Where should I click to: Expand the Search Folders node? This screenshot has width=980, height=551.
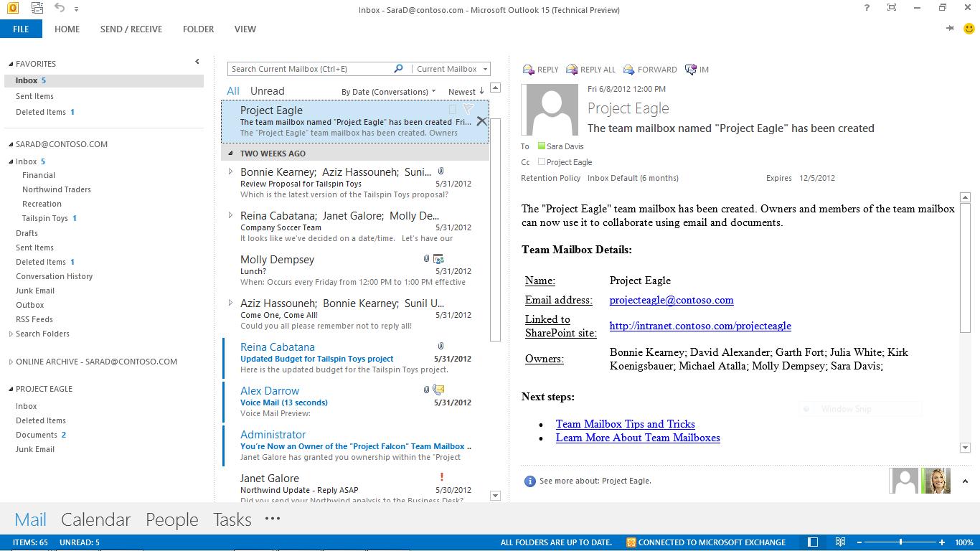coord(11,334)
